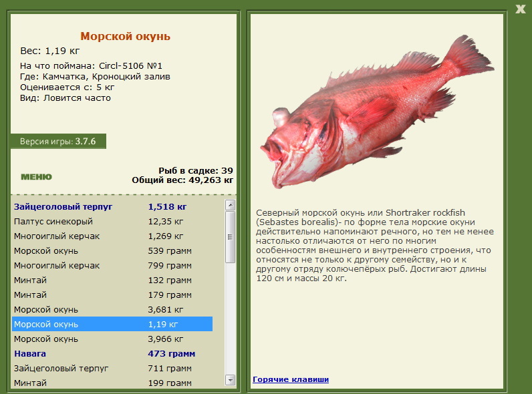The image size is (532, 394).
Task: Click the fish list scroll up arrow
Action: 230,205
